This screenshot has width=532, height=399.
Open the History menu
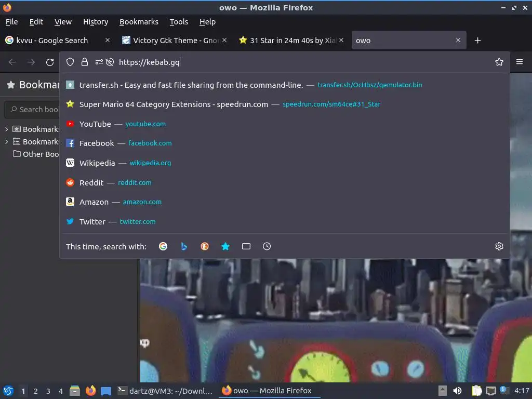(96, 22)
